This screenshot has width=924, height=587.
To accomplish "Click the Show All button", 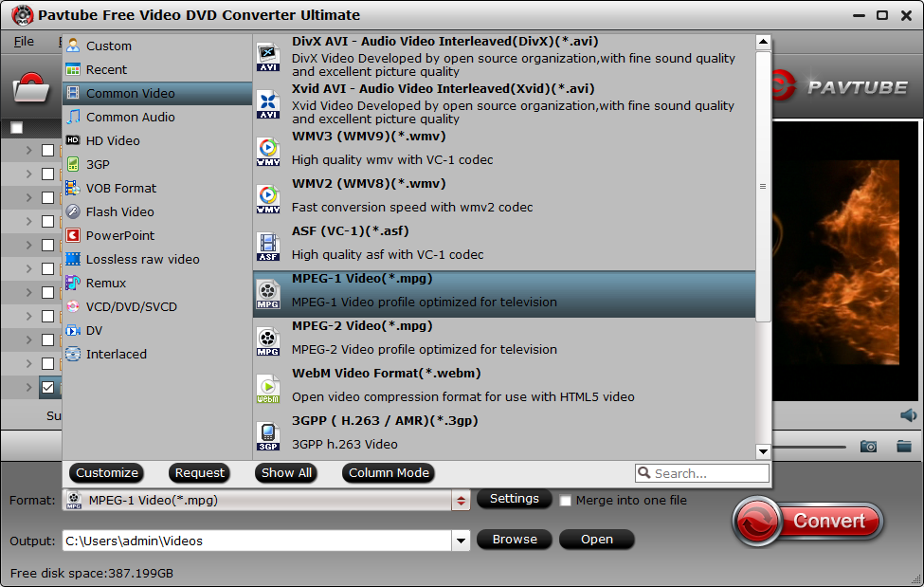I will 286,472.
